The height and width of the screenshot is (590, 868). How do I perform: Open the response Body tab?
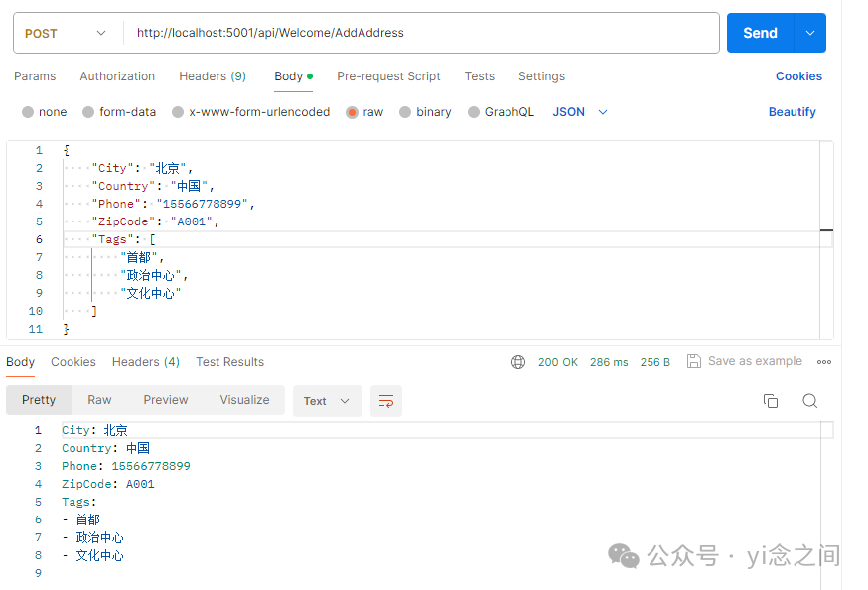21,362
